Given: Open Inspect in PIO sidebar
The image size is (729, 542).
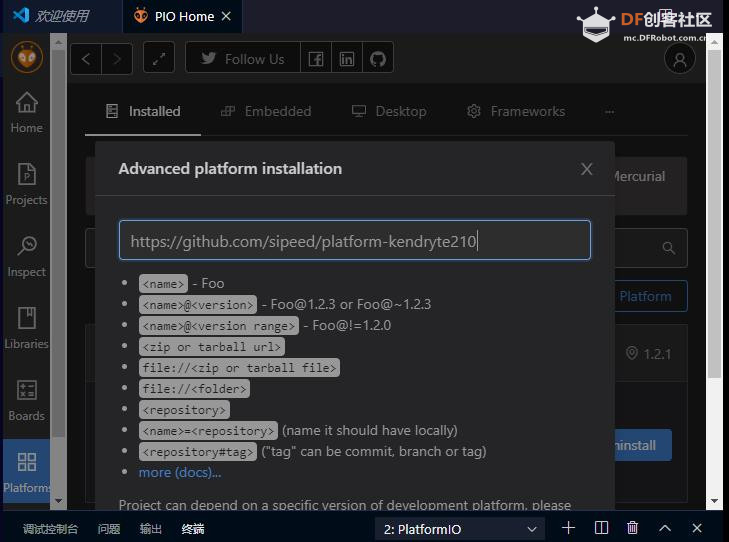Looking at the screenshot, I should pos(27,257).
